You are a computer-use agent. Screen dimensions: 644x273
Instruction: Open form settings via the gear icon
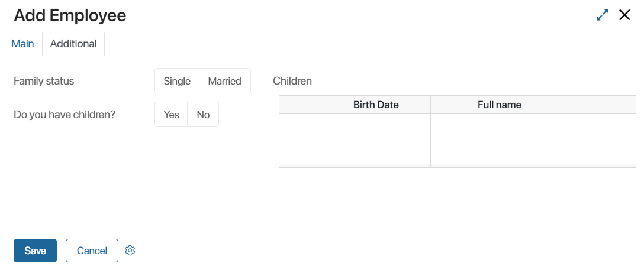coord(130,251)
